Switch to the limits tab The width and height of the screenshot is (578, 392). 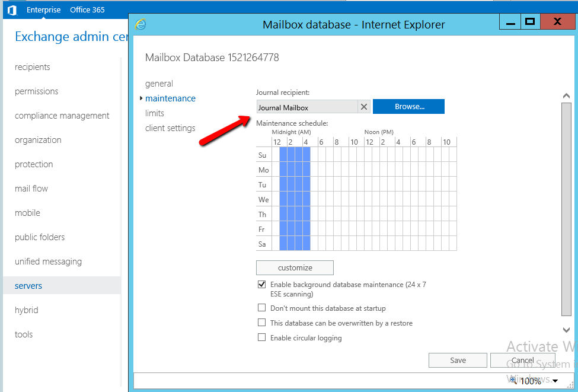(x=155, y=113)
